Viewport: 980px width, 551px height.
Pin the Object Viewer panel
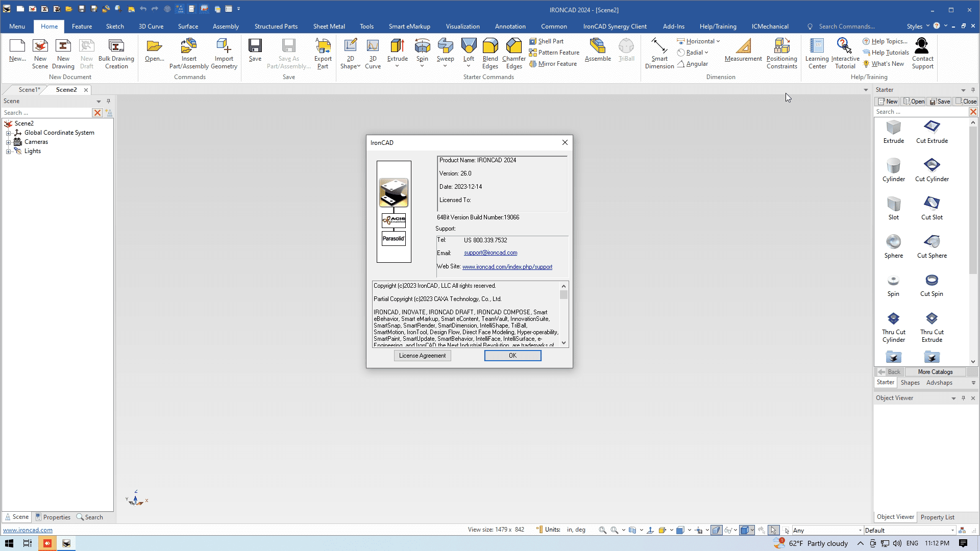click(963, 398)
